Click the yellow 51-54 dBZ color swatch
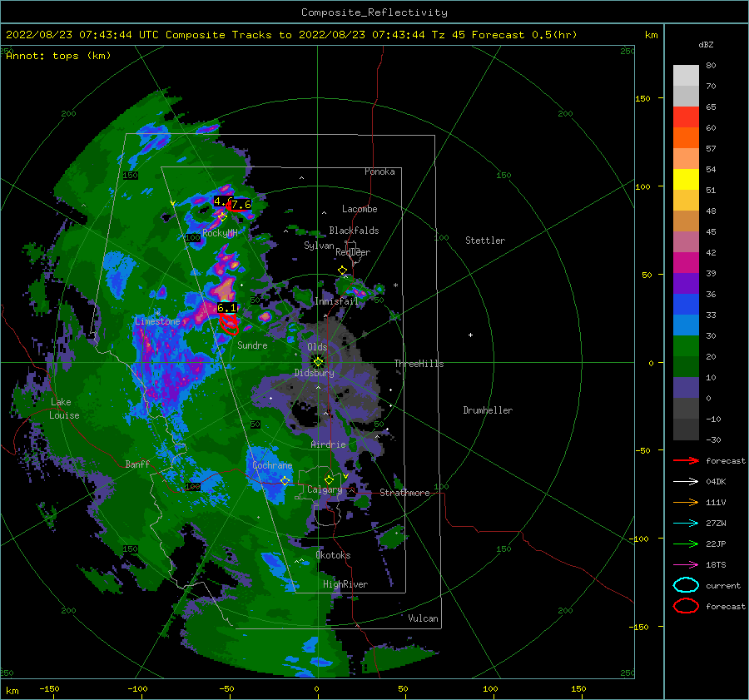 (x=686, y=180)
